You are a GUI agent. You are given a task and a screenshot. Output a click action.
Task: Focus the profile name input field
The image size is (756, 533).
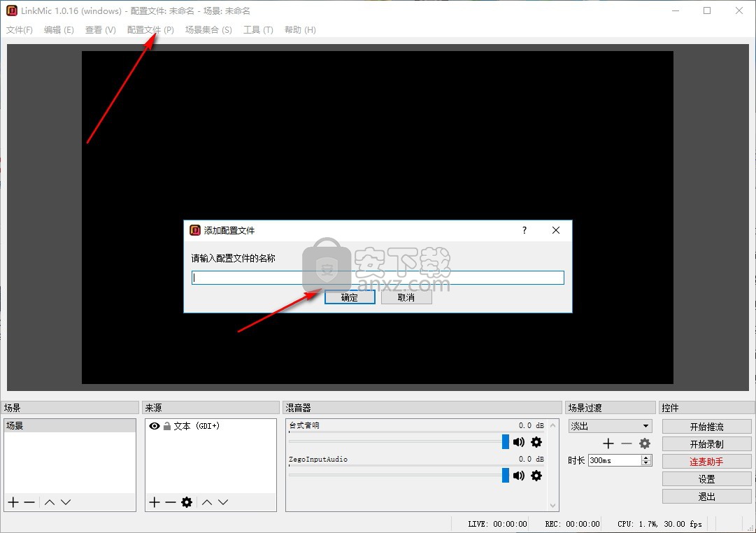click(x=378, y=278)
